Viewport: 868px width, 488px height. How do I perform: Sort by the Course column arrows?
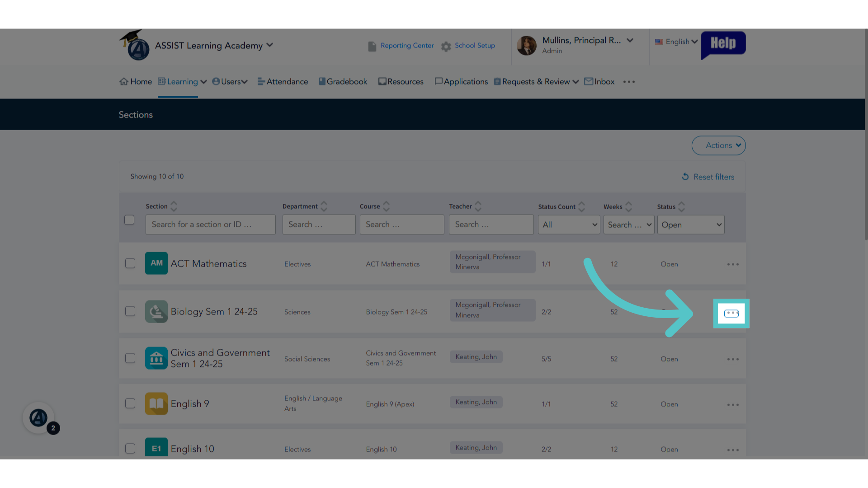pos(386,206)
